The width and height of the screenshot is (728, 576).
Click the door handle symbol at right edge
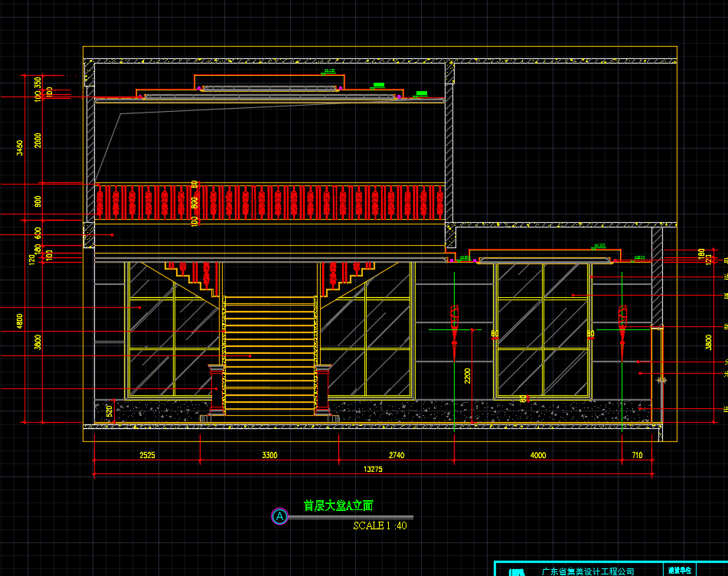point(661,379)
